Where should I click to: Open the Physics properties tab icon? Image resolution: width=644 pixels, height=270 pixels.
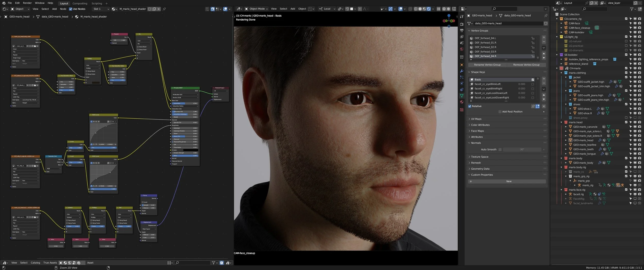coord(462,83)
